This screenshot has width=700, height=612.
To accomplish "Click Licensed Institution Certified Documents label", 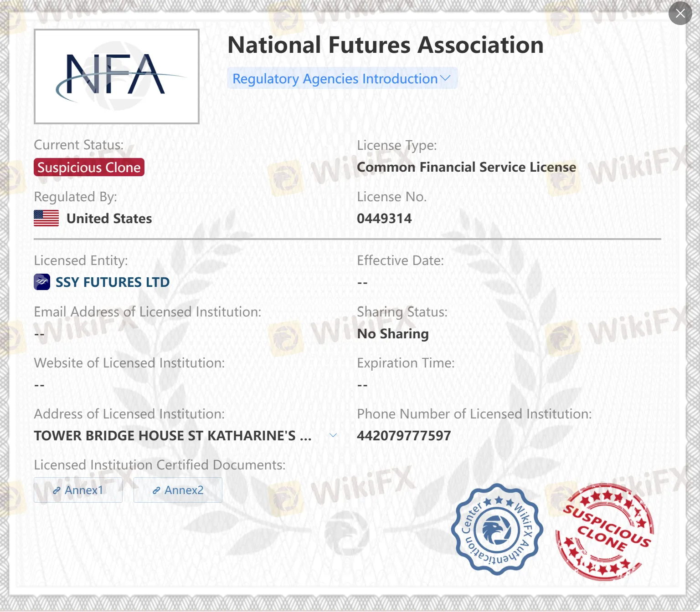I will coord(160,465).
